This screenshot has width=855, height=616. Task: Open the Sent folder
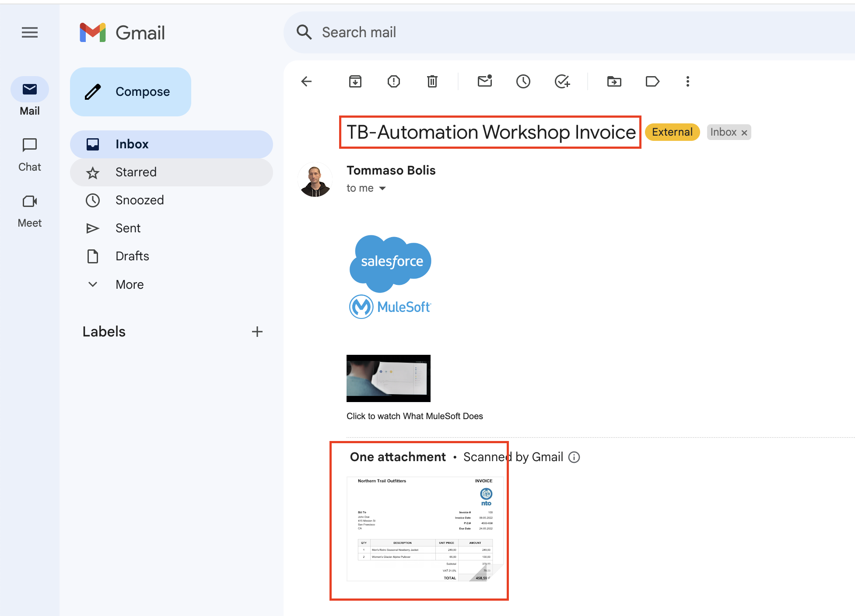(x=172, y=228)
